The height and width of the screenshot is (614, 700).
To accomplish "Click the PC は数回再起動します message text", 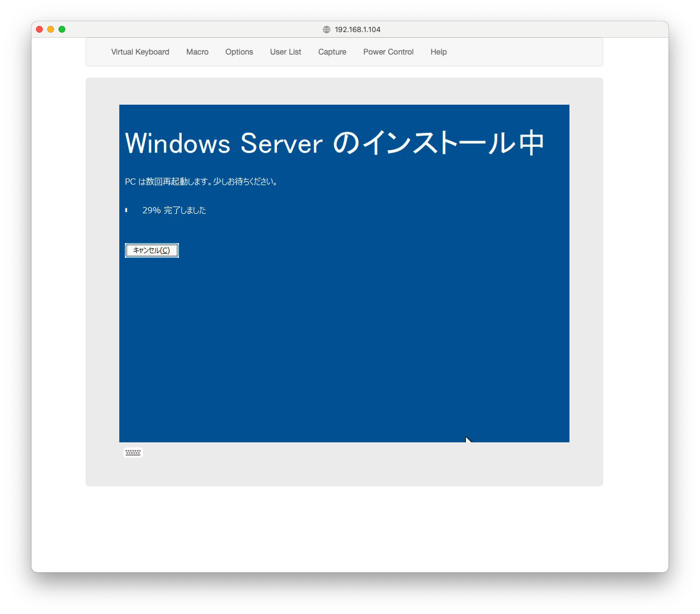I will pyautogui.click(x=201, y=182).
